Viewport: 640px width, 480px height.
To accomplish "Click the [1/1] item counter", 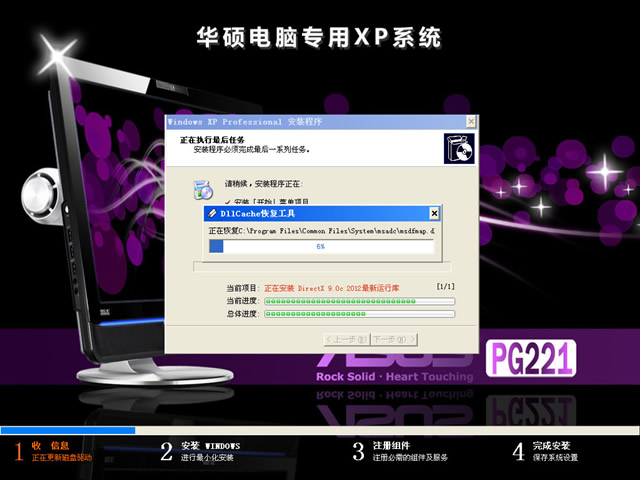I will (445, 287).
